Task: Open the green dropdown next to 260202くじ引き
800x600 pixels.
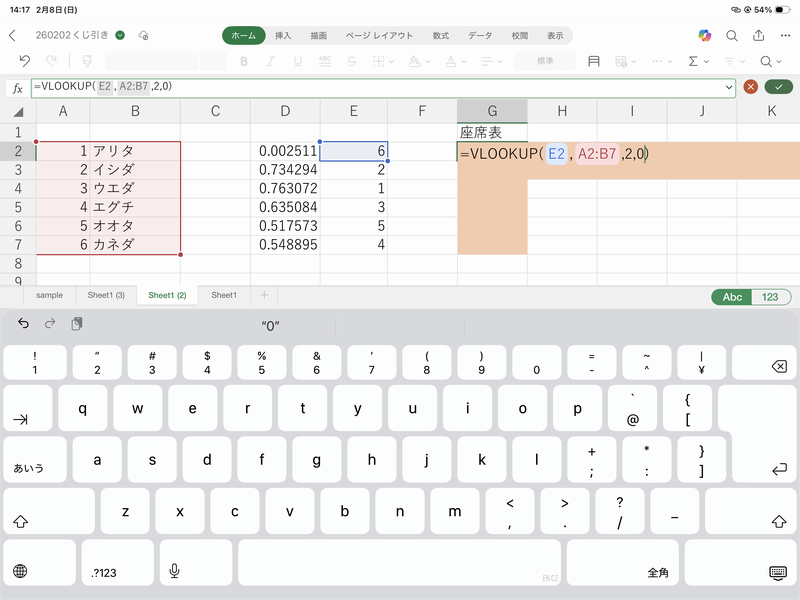Action: [120, 35]
